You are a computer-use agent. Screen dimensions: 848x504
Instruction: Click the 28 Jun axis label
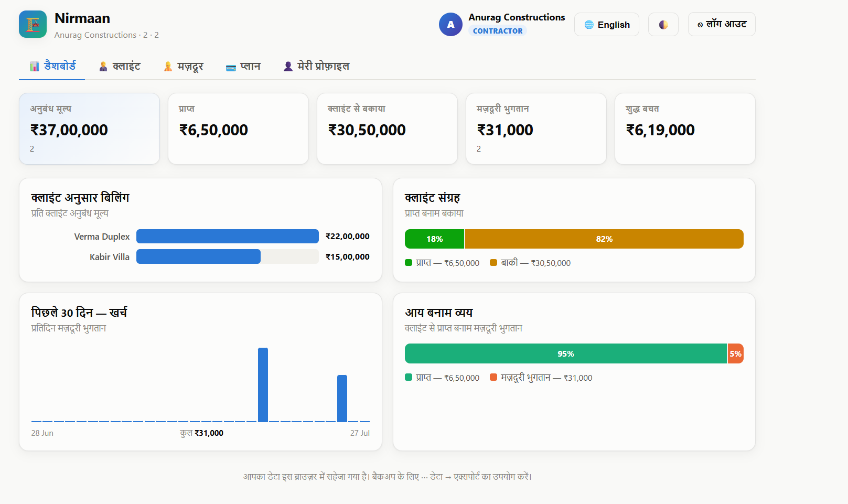42,433
